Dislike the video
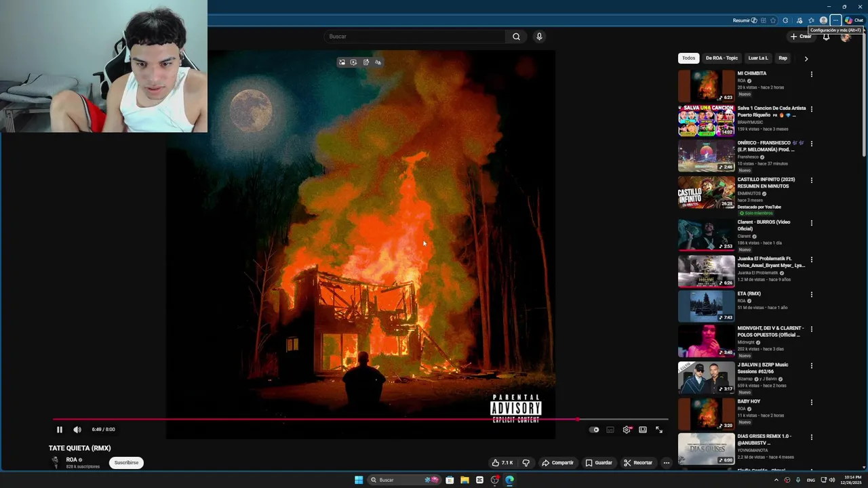The image size is (868, 488). 526,463
